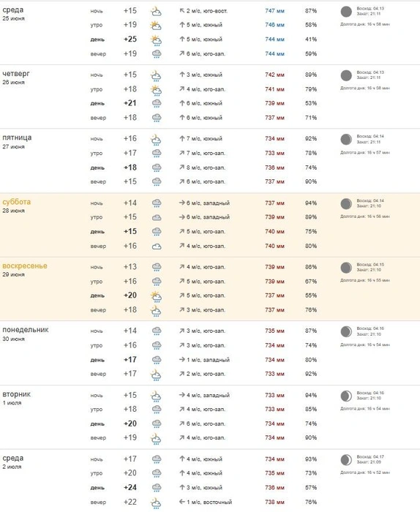Click the +25 daytime temperature on 25 июня
This screenshot has height=512, width=420.
click(x=130, y=39)
